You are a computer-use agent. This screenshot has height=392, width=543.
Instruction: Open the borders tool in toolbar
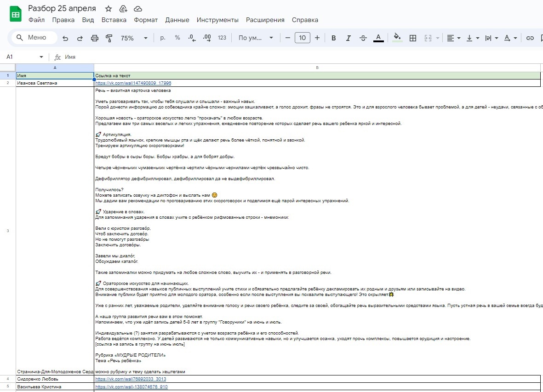coord(413,38)
